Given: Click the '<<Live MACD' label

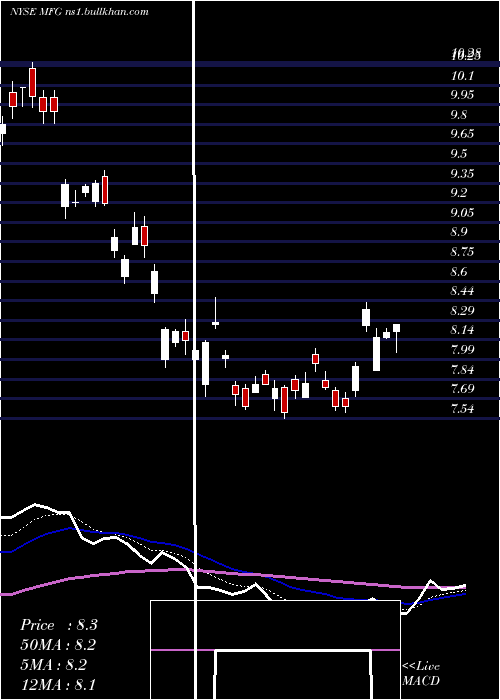Looking at the screenshot, I should (421, 673).
